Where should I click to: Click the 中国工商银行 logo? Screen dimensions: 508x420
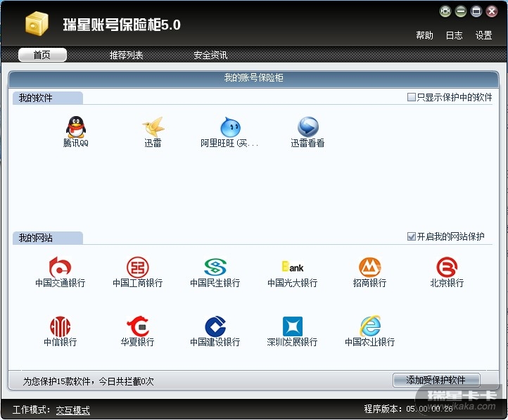point(138,267)
